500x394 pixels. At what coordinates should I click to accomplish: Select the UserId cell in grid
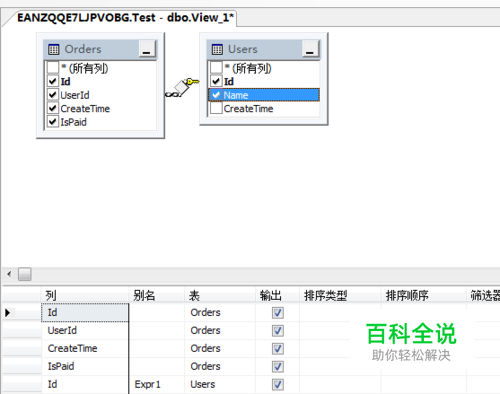coord(85,331)
